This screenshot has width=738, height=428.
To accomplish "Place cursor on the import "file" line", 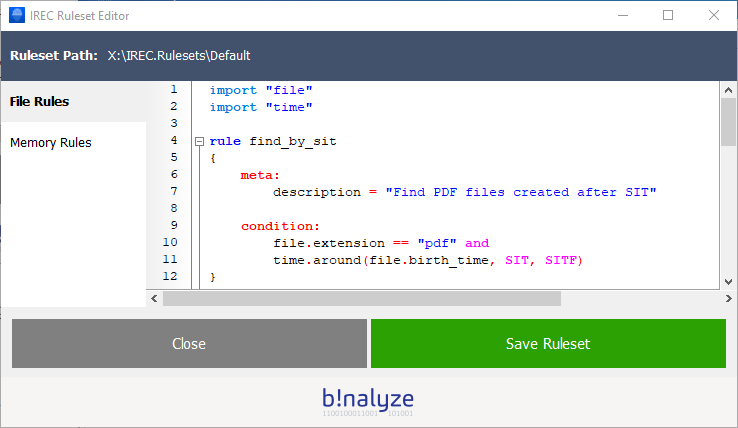I will [261, 90].
